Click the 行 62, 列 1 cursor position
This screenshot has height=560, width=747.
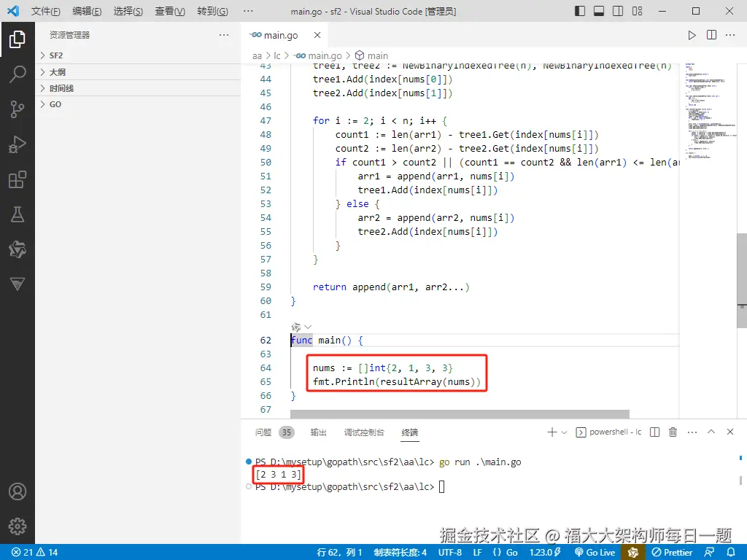click(339, 552)
